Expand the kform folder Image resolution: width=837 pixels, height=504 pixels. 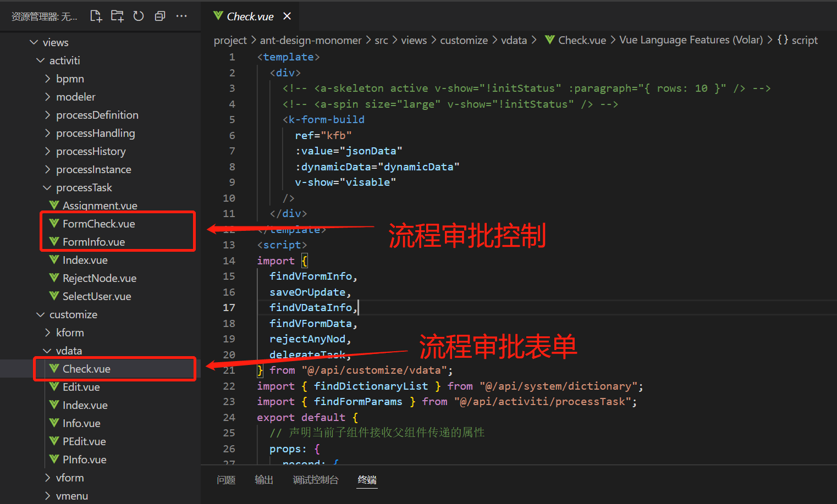coord(47,333)
